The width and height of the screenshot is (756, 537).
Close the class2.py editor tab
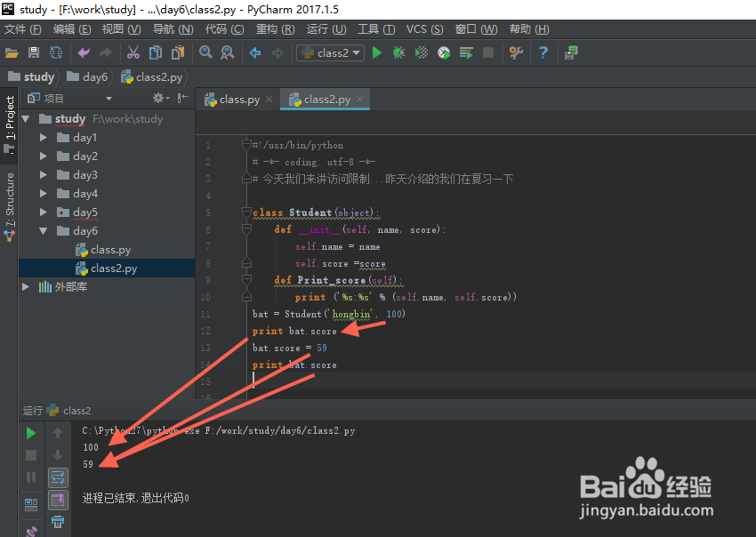[x=359, y=100]
